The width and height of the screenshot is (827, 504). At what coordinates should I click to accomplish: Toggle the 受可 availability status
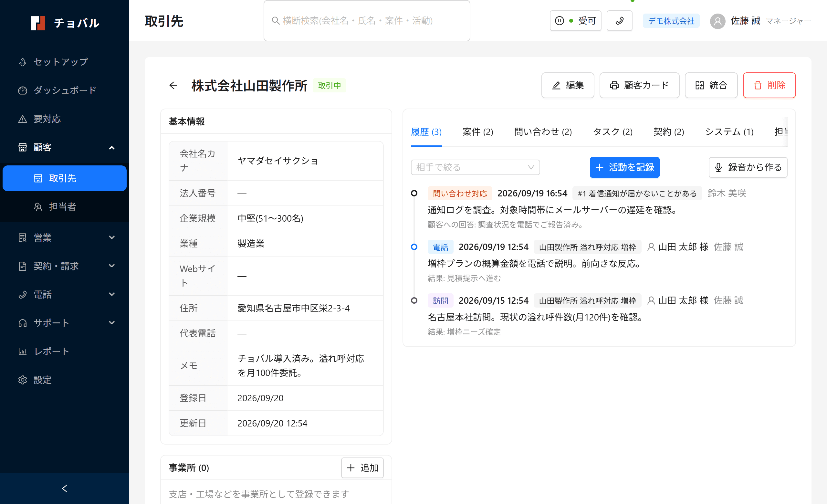[x=575, y=21]
